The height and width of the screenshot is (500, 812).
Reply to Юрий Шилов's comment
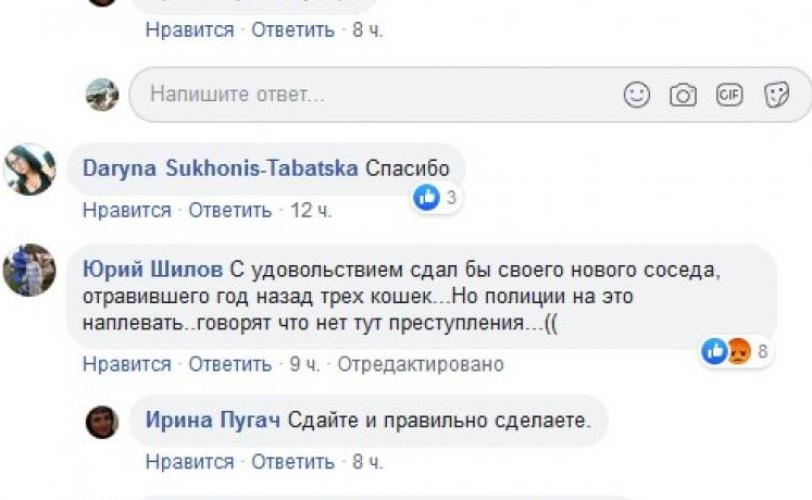pyautogui.click(x=230, y=364)
